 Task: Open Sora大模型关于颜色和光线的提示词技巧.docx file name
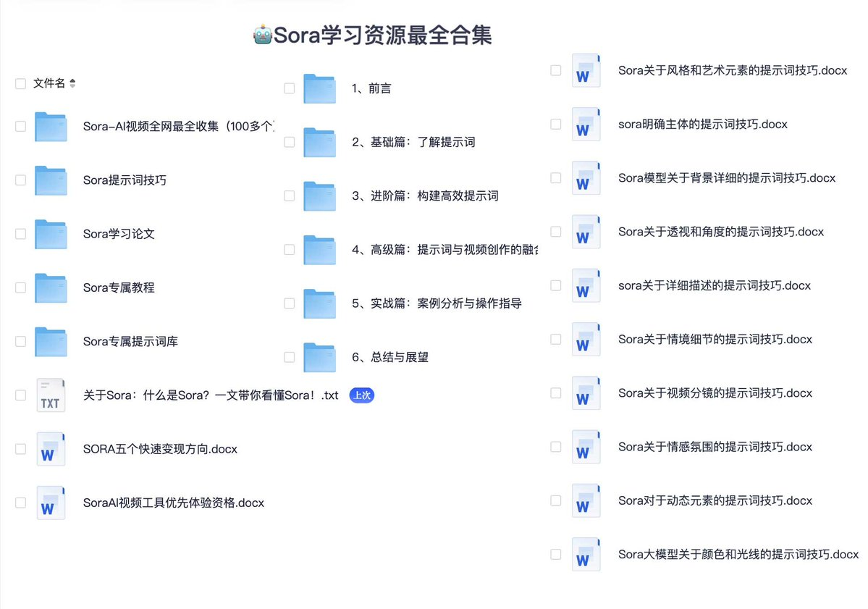coord(738,554)
